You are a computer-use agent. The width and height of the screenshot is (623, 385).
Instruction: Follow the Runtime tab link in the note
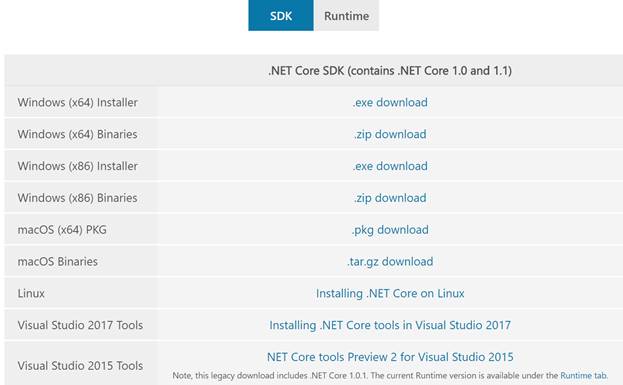(583, 375)
